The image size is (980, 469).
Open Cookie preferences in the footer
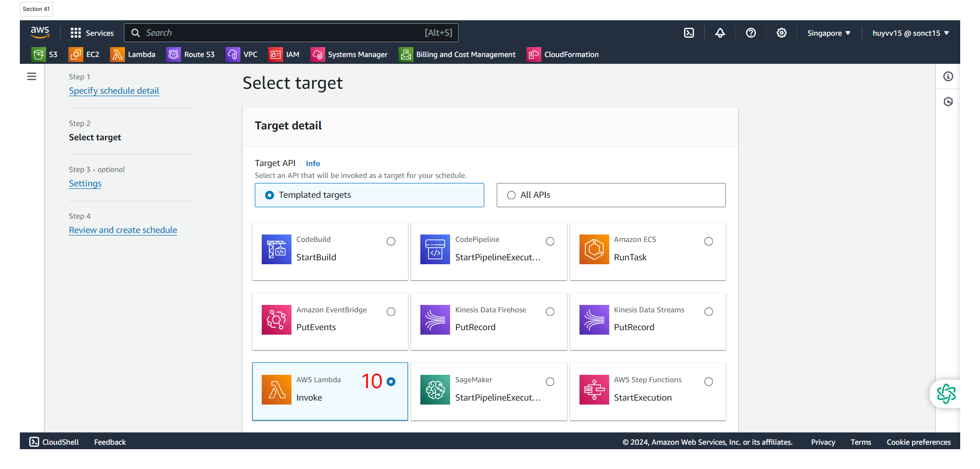coord(919,442)
